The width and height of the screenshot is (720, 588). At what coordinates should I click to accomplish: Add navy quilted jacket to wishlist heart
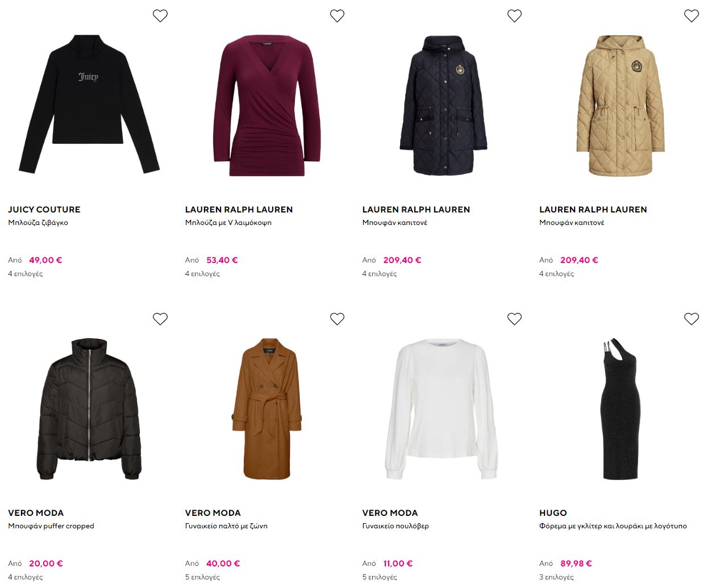coord(514,16)
